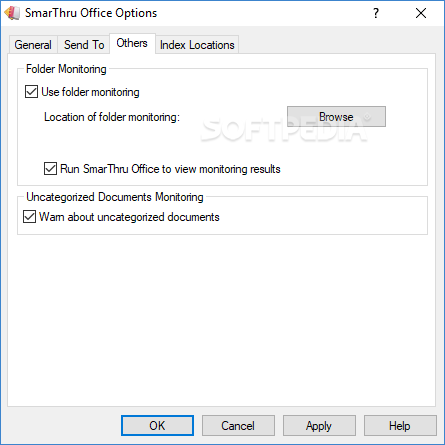
Task: Apply the option changes
Action: [x=319, y=426]
